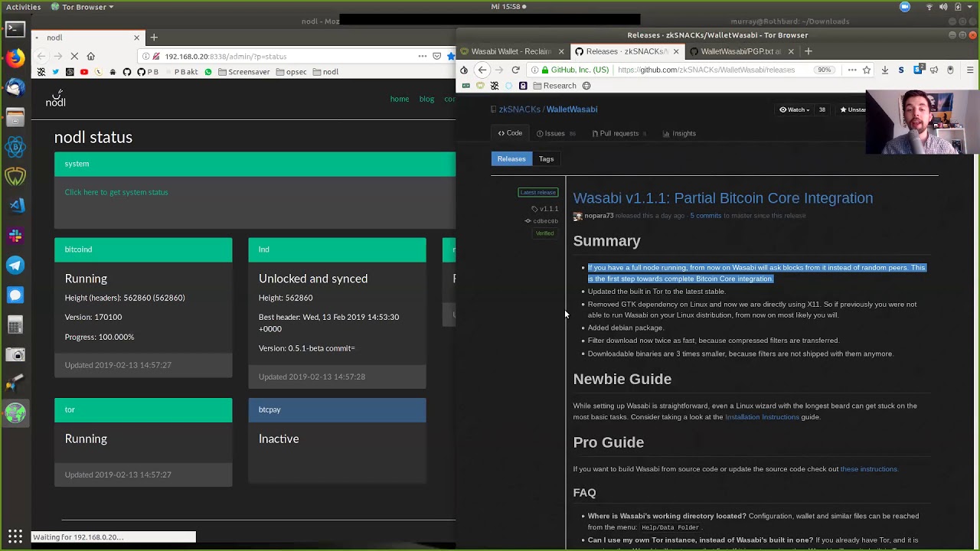Image resolution: width=980 pixels, height=551 pixels.
Task: Open Wasabi v1.1.1 release title
Action: point(723,198)
